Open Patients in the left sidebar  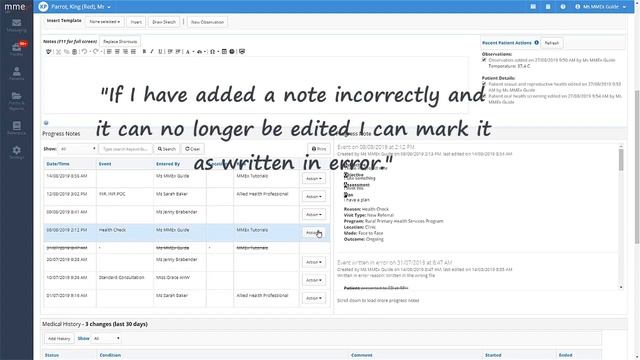tap(16, 73)
